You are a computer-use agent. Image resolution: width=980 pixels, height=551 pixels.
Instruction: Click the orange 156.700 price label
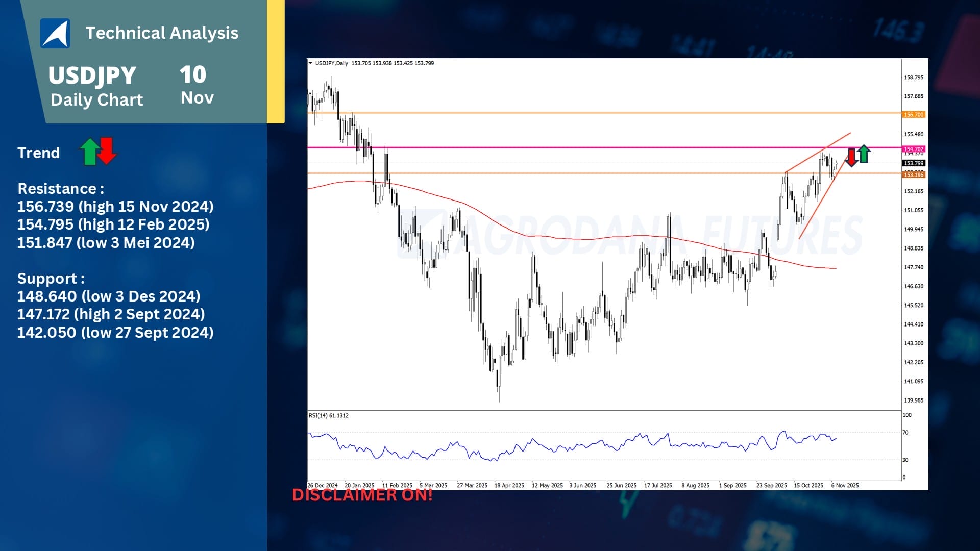[914, 115]
